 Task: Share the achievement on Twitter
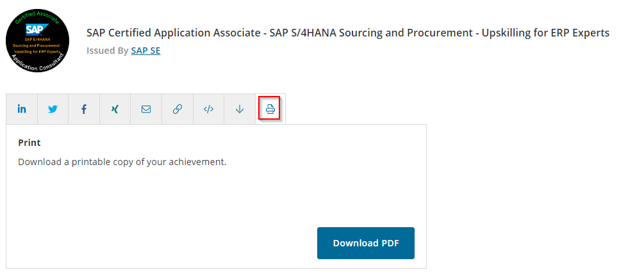pos(53,109)
